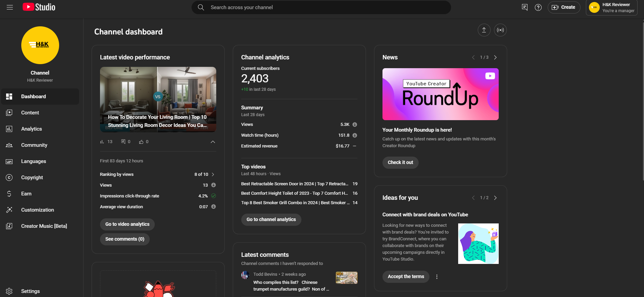Open the hamburger menu icon
This screenshot has height=297, width=644.
point(10,7)
